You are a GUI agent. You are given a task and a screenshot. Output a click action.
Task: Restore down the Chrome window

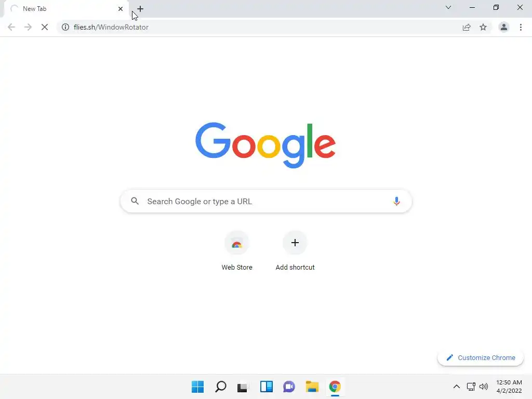tap(496, 7)
